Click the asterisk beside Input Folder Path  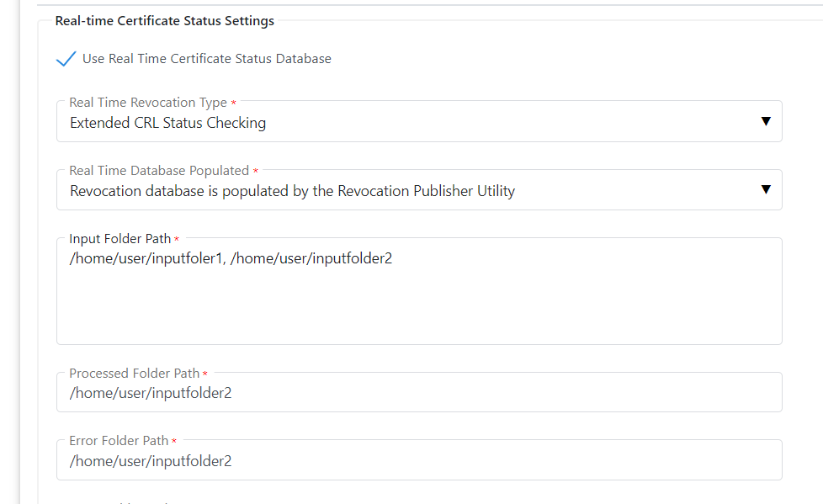(x=177, y=240)
